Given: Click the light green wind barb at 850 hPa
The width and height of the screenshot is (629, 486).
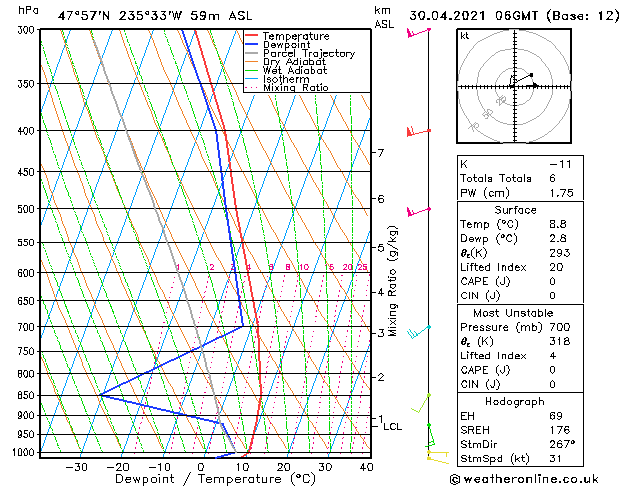Looking at the screenshot, I should 421,403.
